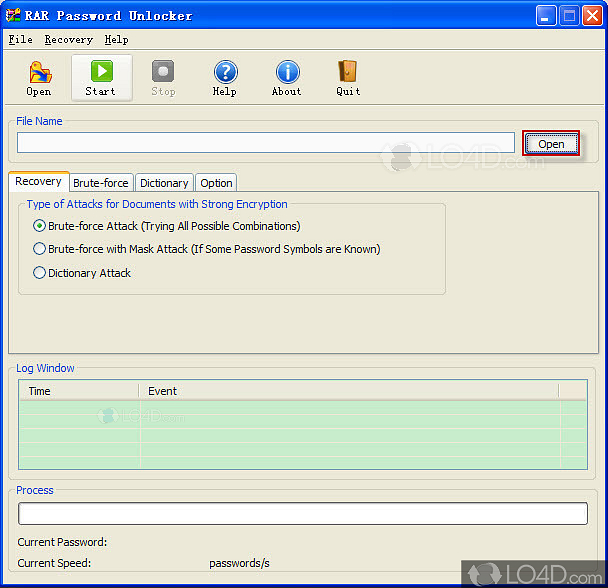Image resolution: width=608 pixels, height=588 pixels.
Task: Show the About info icon
Action: 287,79
